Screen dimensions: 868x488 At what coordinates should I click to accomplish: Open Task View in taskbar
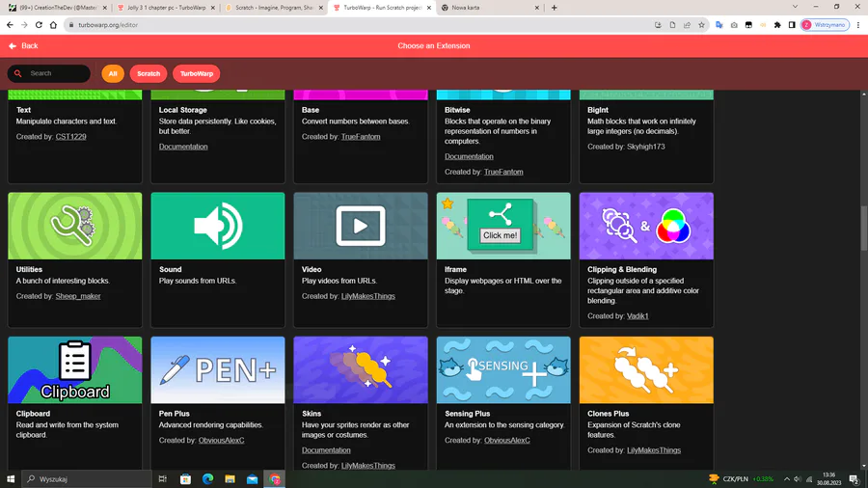(162, 479)
